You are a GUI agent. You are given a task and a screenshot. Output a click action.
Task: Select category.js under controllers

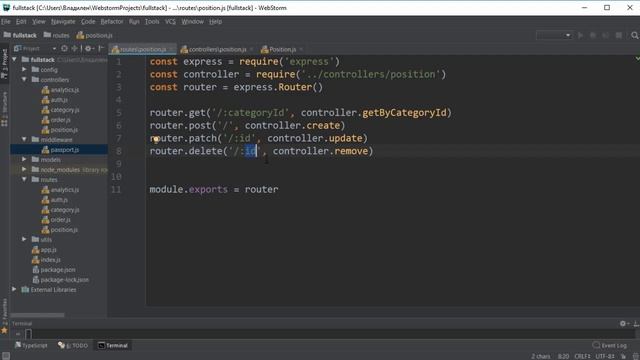(60, 110)
